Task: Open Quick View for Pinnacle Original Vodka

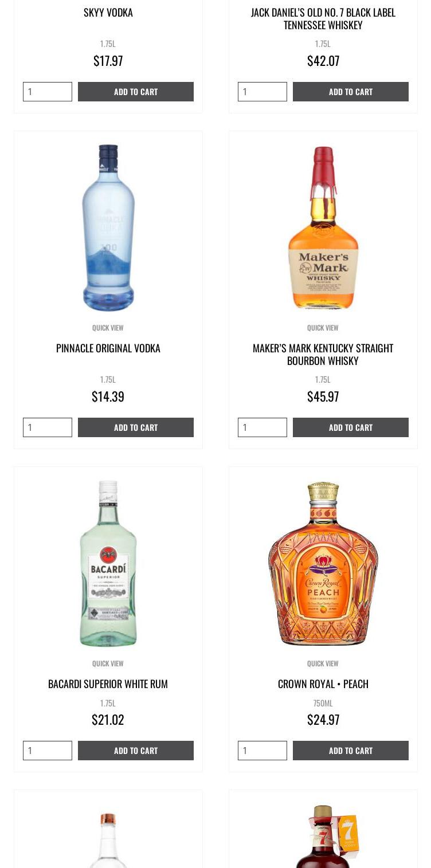Action: [x=108, y=328]
